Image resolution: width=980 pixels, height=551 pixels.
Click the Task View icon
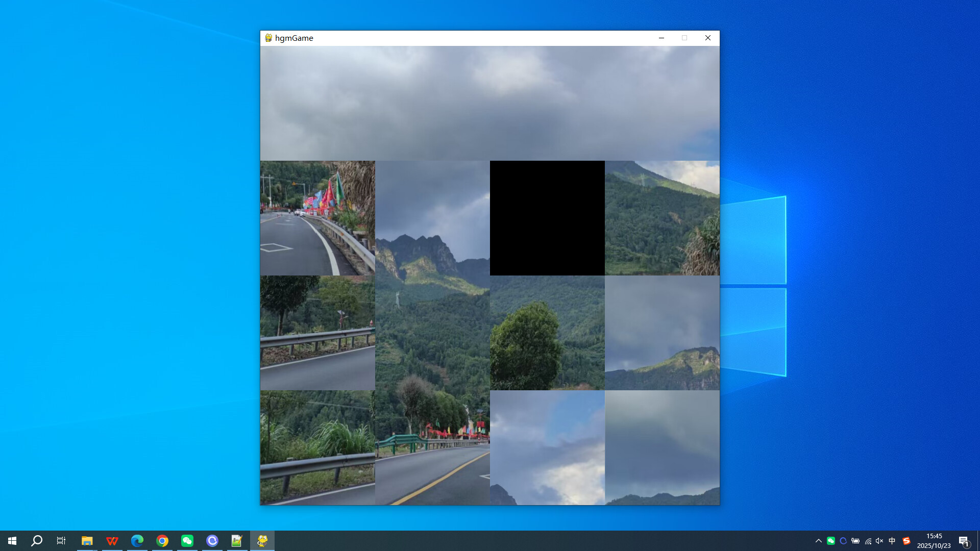point(61,540)
